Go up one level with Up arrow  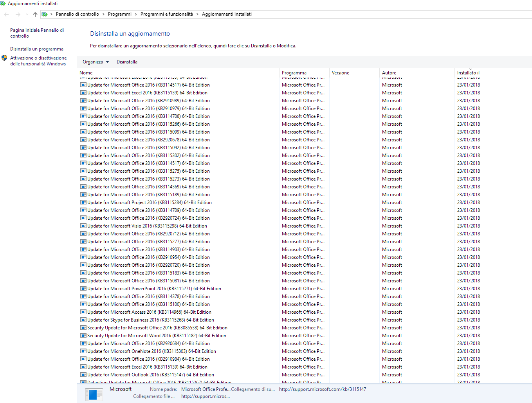(x=35, y=14)
